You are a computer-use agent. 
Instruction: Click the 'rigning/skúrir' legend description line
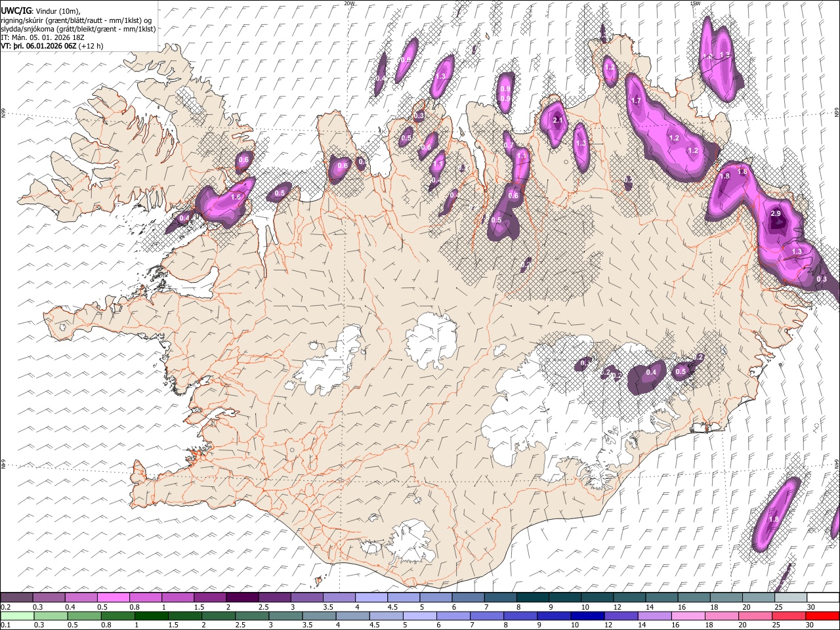[x=77, y=20]
